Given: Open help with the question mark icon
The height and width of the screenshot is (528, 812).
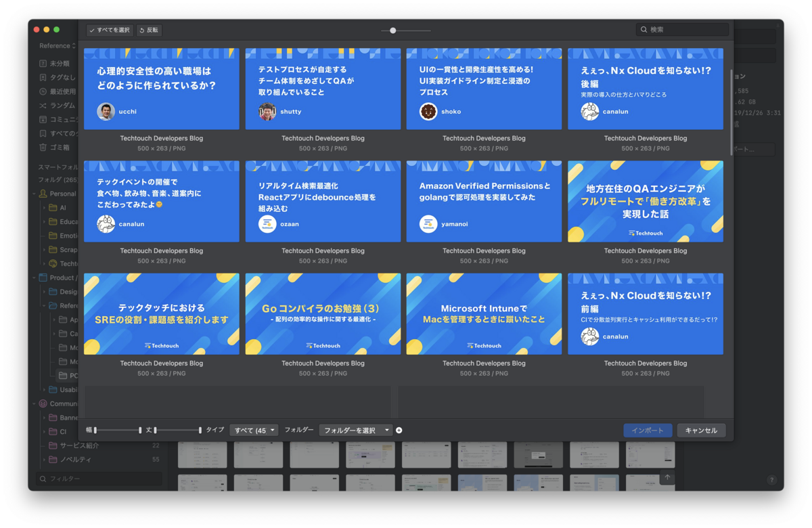Looking at the screenshot, I should [x=771, y=480].
